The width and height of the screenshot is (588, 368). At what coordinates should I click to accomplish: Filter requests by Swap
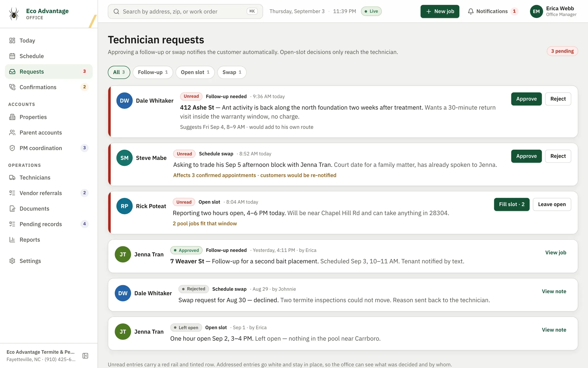[x=232, y=72]
